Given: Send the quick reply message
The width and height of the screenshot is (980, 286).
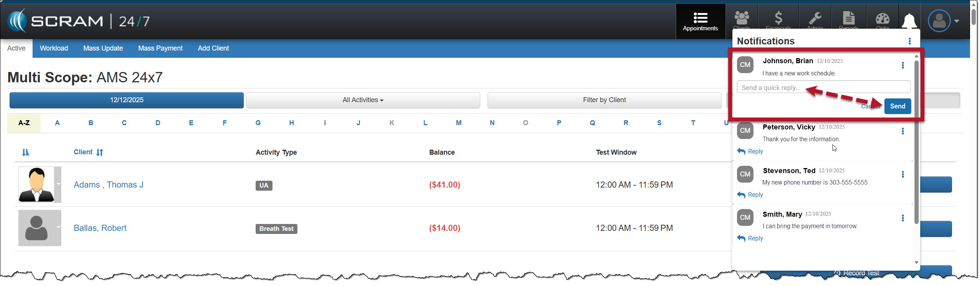Looking at the screenshot, I should (897, 106).
